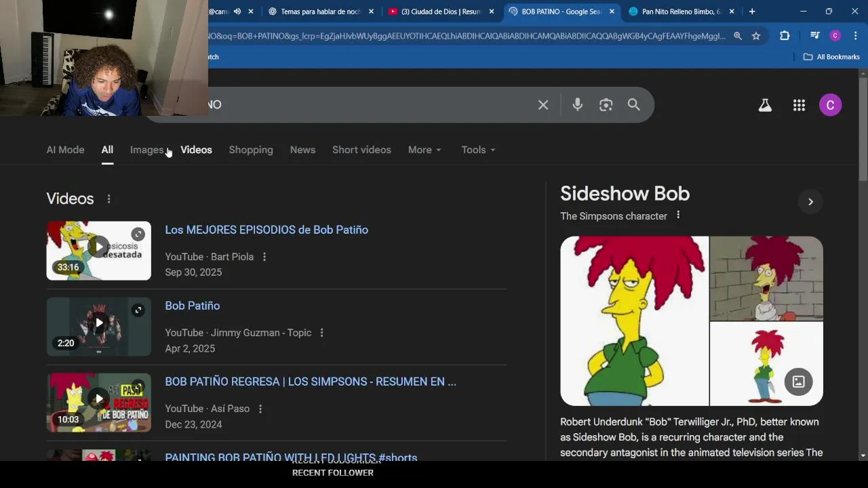Close the BOB PATINO Google Search tab
Image resolution: width=868 pixels, height=488 pixels.
click(612, 12)
